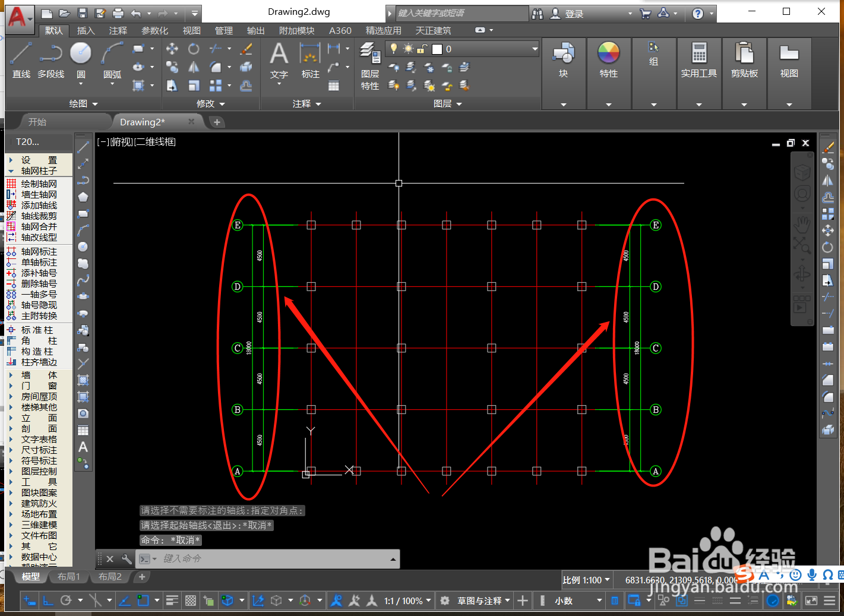The height and width of the screenshot is (616, 844).
Task: Select the Text (文字) tool
Action: coord(279,62)
